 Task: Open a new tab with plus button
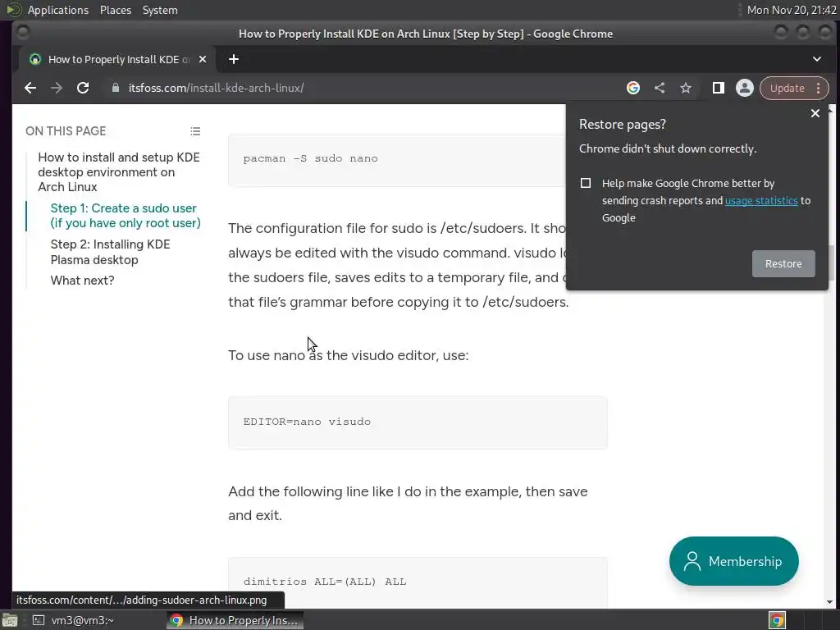[x=234, y=59]
